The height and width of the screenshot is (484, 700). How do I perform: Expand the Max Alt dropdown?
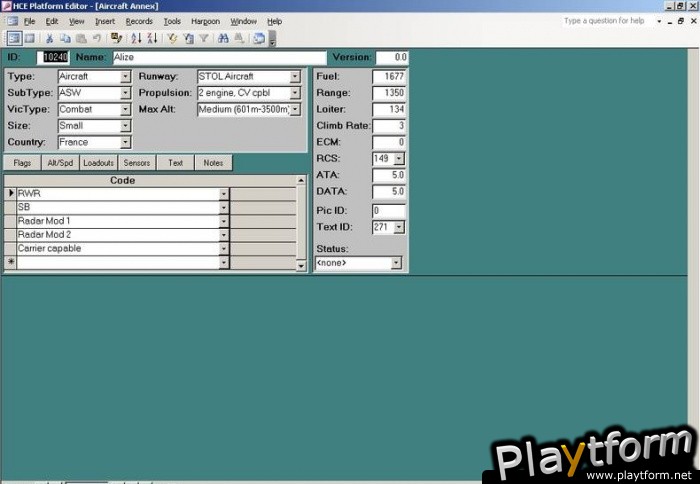295,109
